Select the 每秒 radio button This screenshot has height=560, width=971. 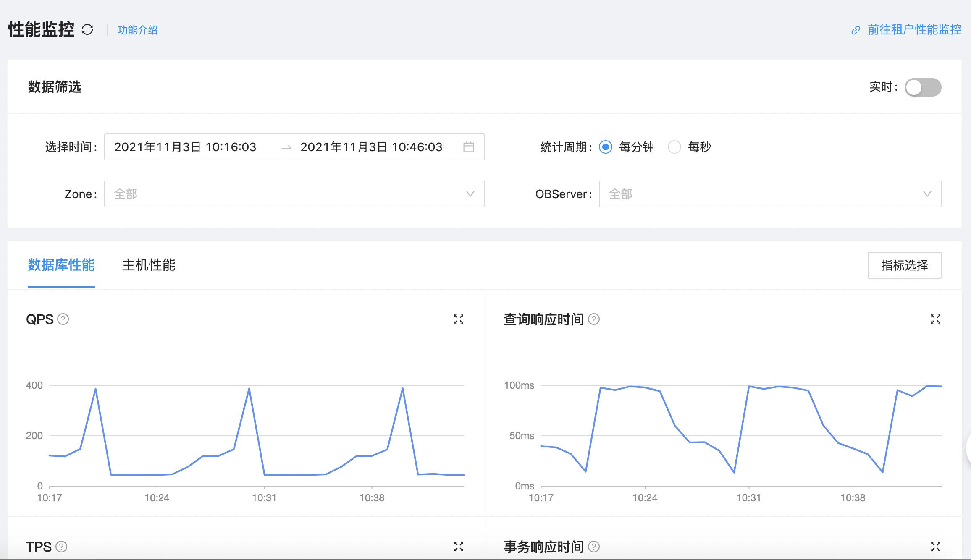click(x=674, y=147)
